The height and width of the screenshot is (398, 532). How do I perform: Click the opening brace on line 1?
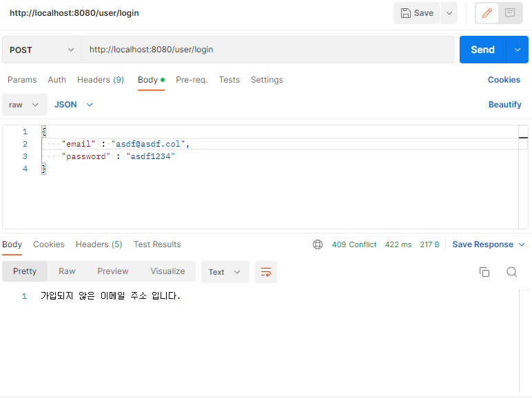click(x=44, y=132)
